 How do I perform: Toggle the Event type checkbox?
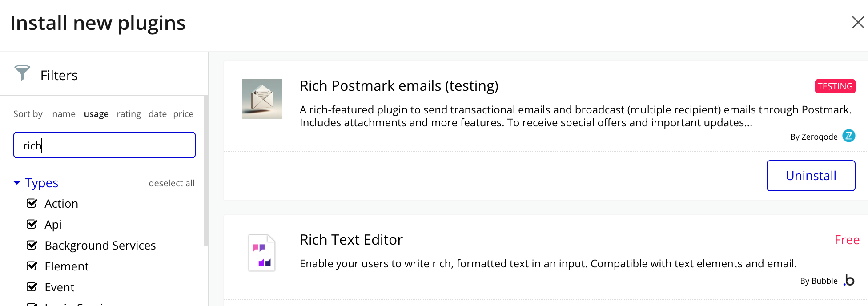coord(32,287)
